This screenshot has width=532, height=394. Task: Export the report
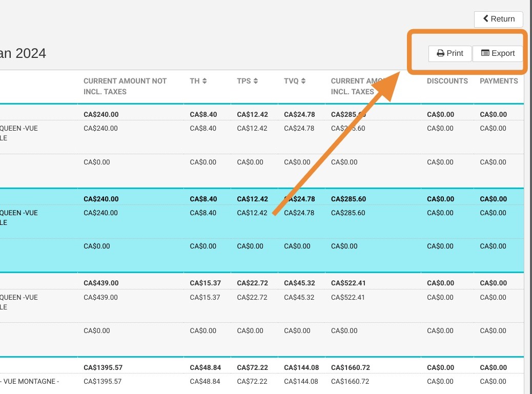(x=498, y=54)
